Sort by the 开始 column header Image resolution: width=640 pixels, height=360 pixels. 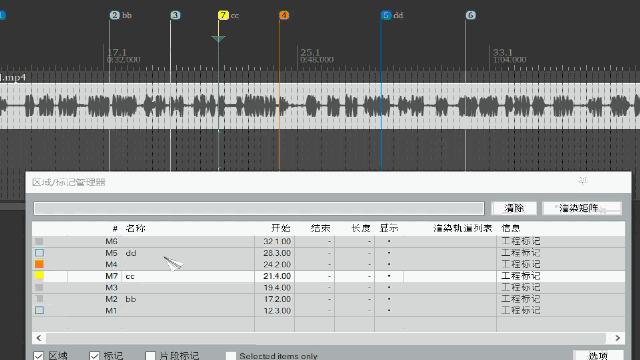(x=281, y=228)
